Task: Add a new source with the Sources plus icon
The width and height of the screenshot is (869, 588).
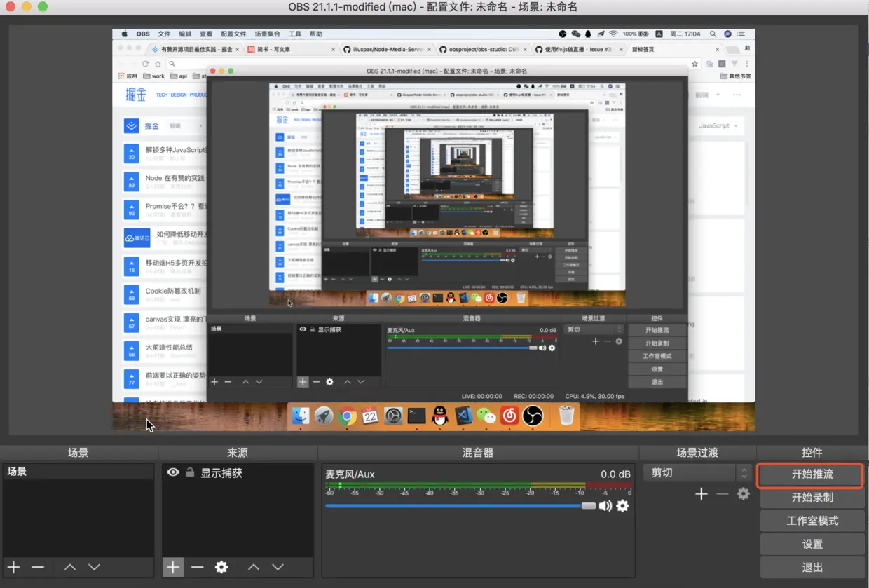Action: pyautogui.click(x=173, y=567)
